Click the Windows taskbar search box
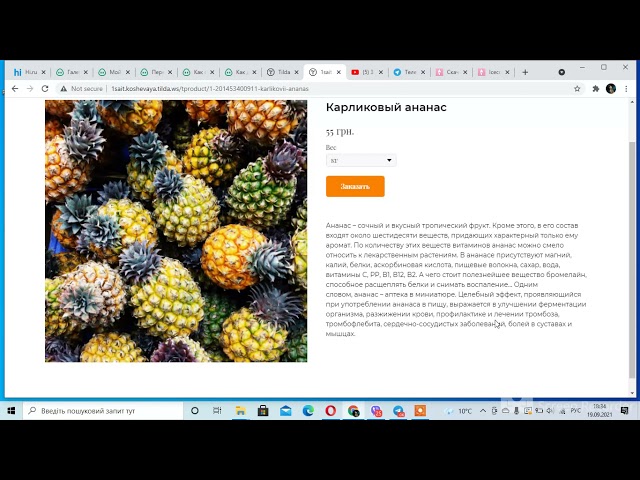Image resolution: width=640 pixels, height=480 pixels. [x=103, y=411]
